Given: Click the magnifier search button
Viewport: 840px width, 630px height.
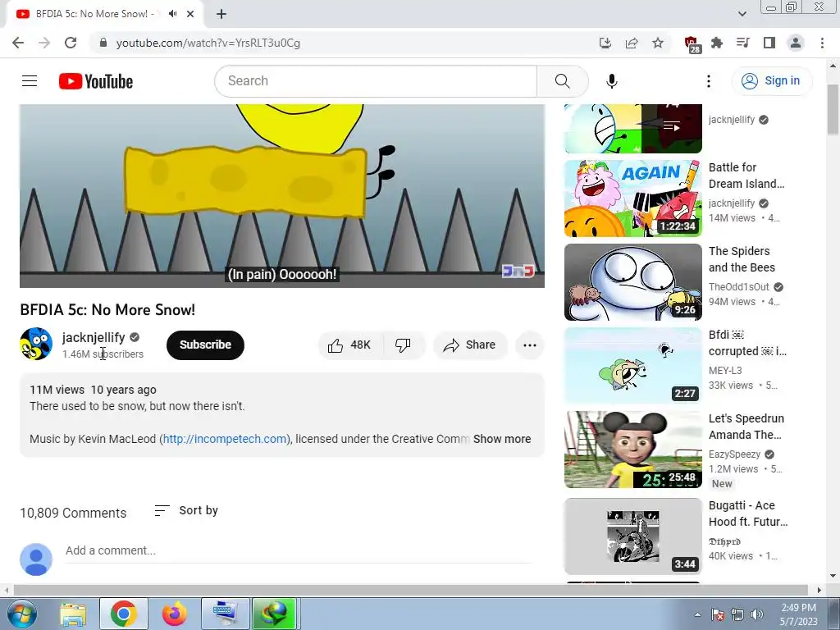Looking at the screenshot, I should tap(562, 81).
